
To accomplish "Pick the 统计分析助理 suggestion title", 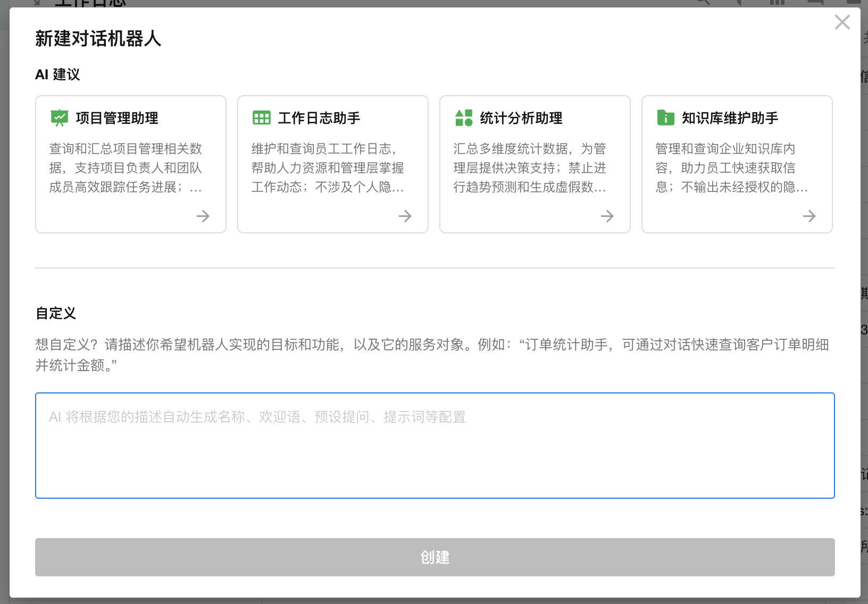I will pyautogui.click(x=521, y=118).
